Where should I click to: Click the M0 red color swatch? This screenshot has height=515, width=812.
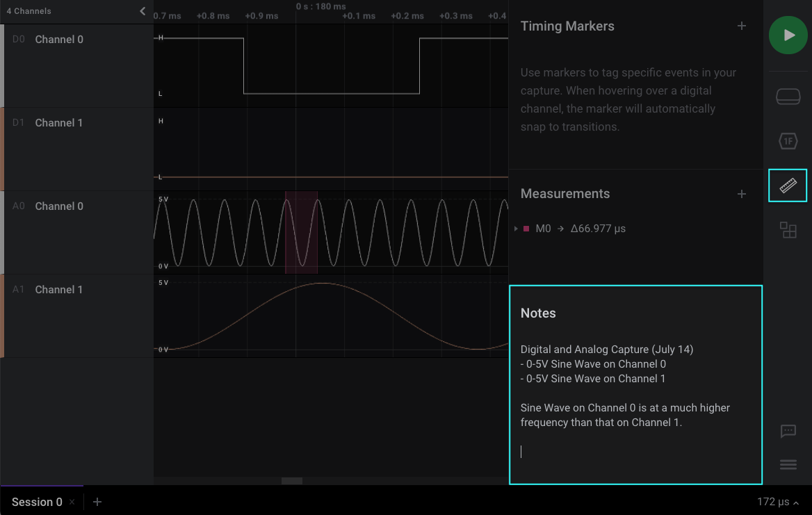[x=526, y=229]
